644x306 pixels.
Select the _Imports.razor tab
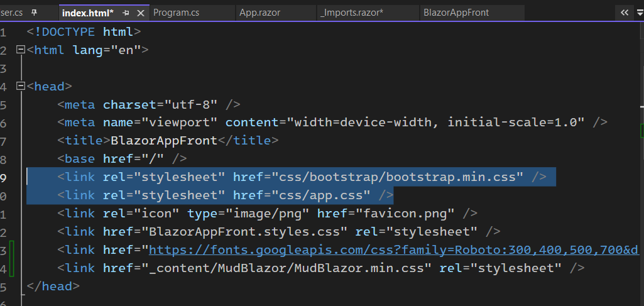pos(352,13)
